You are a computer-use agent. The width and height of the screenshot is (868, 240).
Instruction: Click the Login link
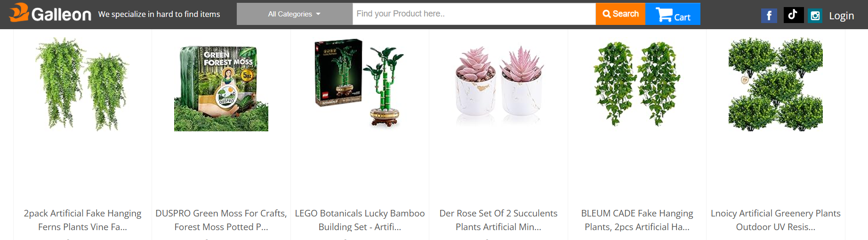[841, 16]
